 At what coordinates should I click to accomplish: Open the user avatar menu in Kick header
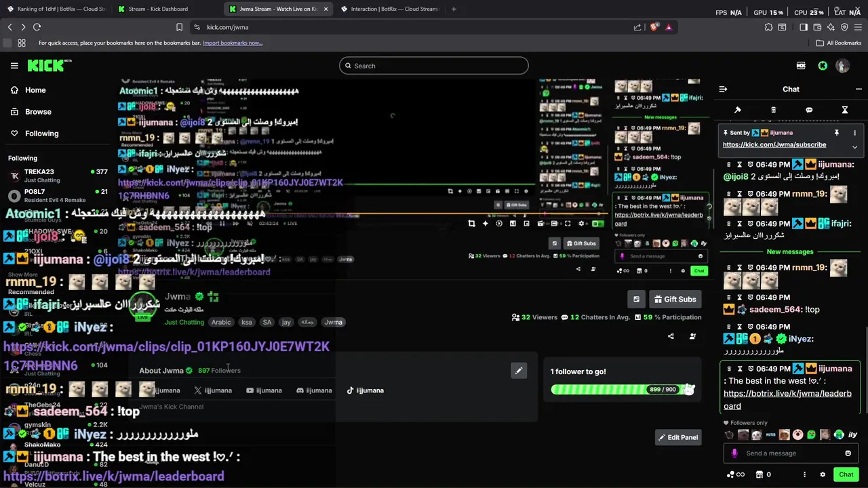click(842, 66)
